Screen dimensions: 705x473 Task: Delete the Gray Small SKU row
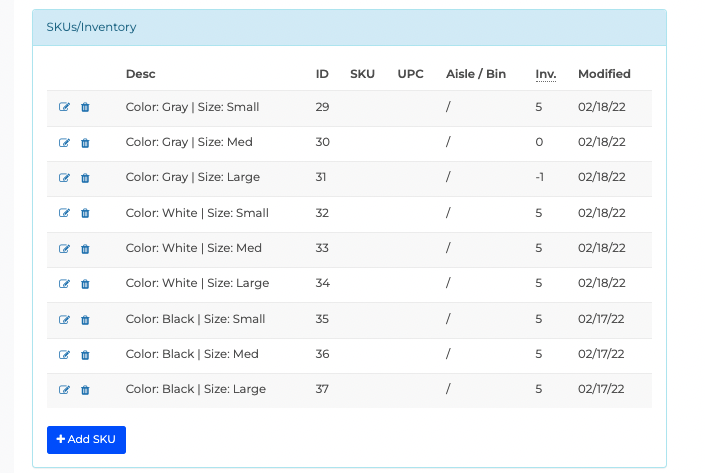pos(85,107)
